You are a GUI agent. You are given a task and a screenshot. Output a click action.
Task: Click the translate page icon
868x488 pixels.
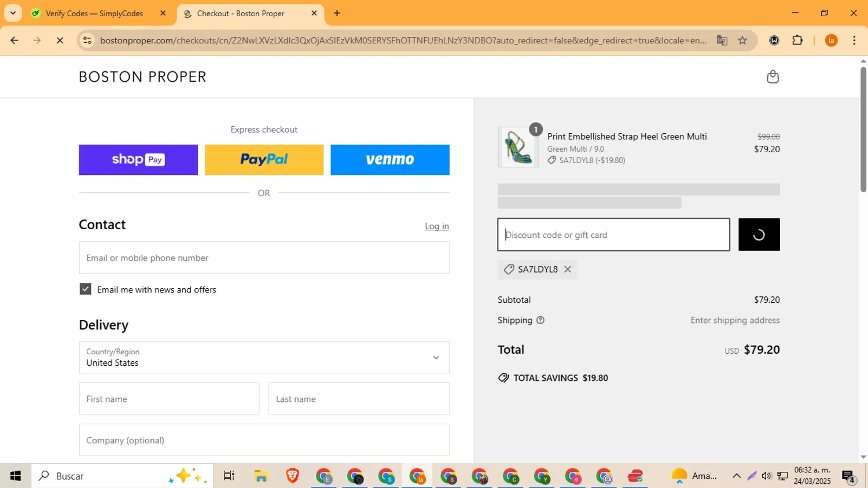point(722,41)
